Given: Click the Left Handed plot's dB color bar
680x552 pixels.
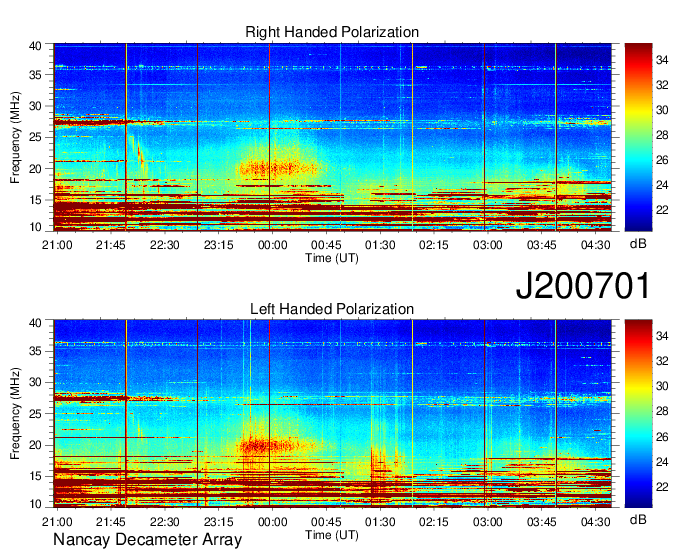Looking at the screenshot, I should [638, 414].
